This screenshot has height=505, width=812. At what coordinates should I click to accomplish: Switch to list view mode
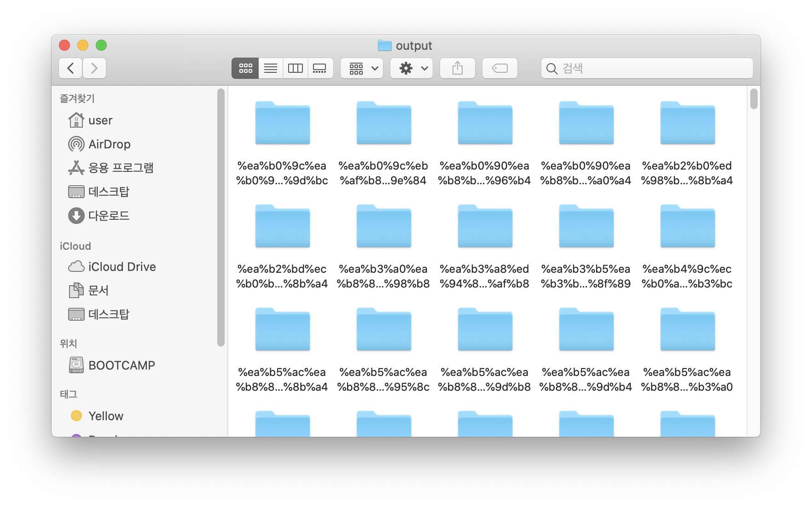coord(271,68)
